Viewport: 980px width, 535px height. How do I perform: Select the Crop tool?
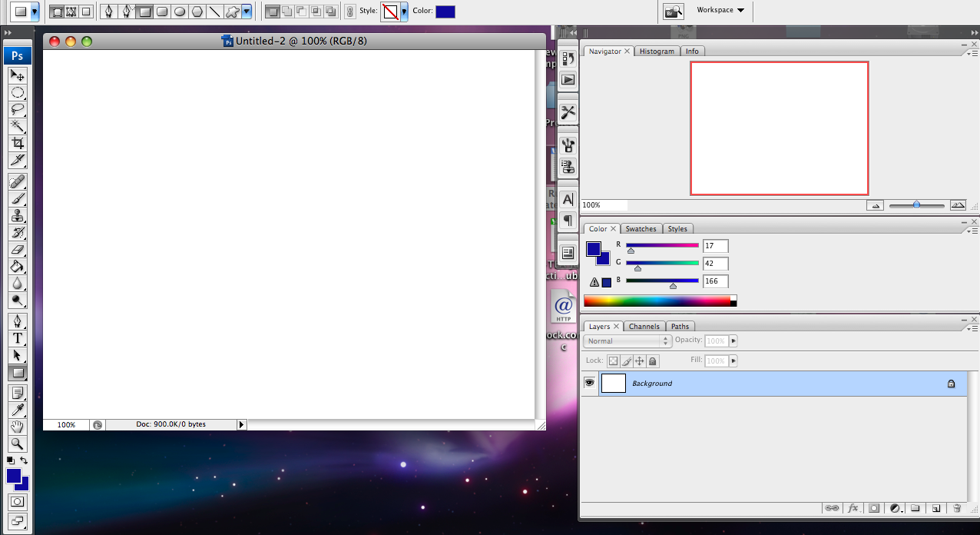click(17, 143)
